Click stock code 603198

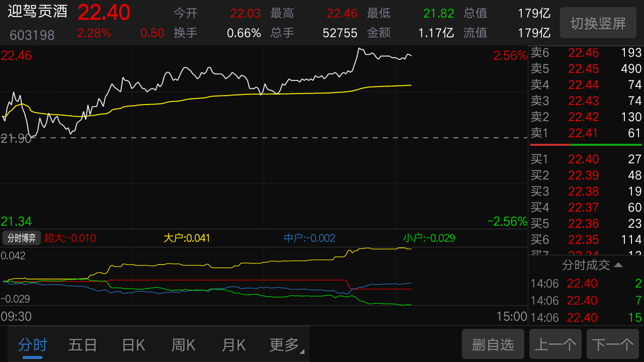(x=32, y=35)
